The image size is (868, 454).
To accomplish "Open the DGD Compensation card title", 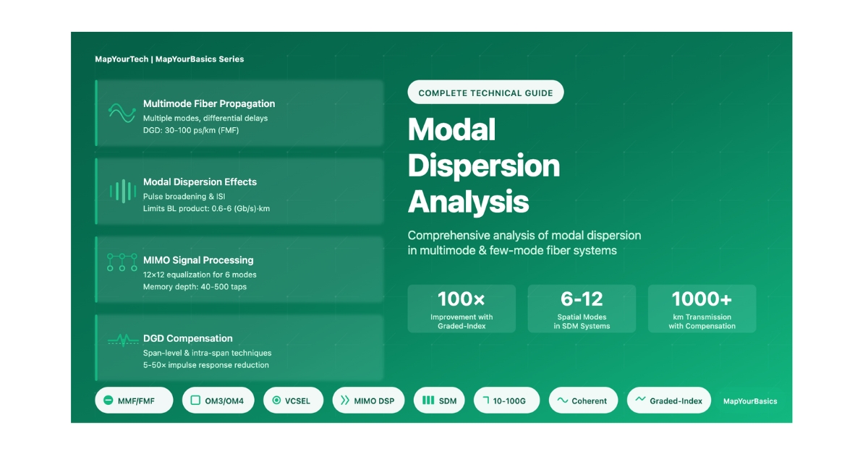I will click(x=187, y=338).
